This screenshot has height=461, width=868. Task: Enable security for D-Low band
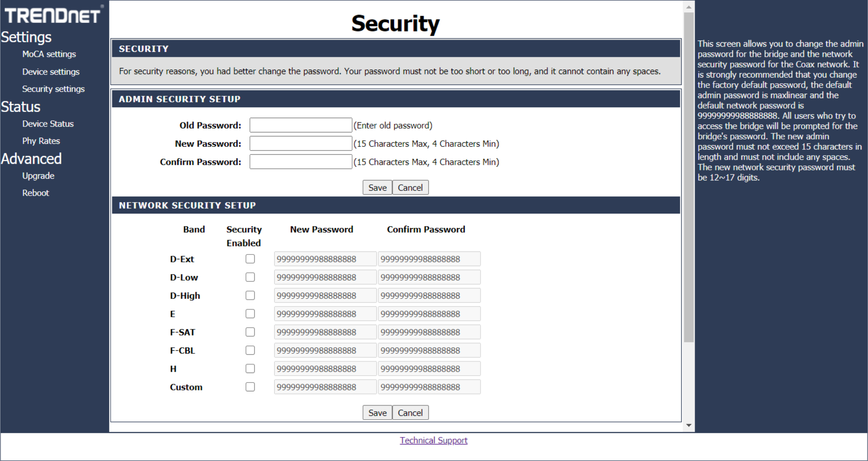tap(250, 277)
